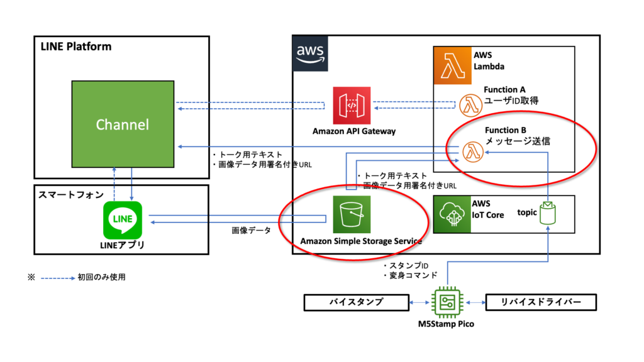
Task: Select the リバイスドライバー box
Action: pos(541,302)
